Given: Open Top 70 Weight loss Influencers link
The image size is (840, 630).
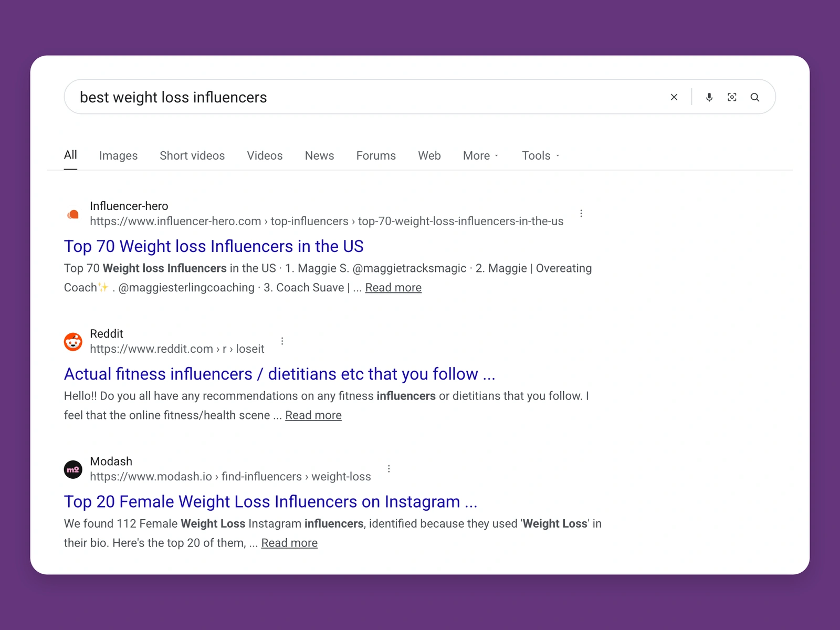Looking at the screenshot, I should coord(214,246).
